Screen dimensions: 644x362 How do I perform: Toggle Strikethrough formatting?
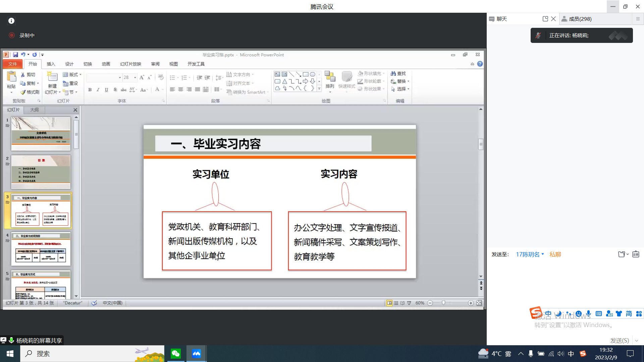point(123,89)
